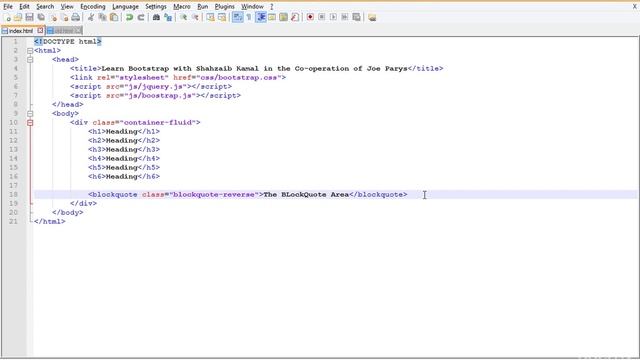Click the <!DOCTYPE html> text on line 1
This screenshot has height=360, width=640.
(68, 42)
